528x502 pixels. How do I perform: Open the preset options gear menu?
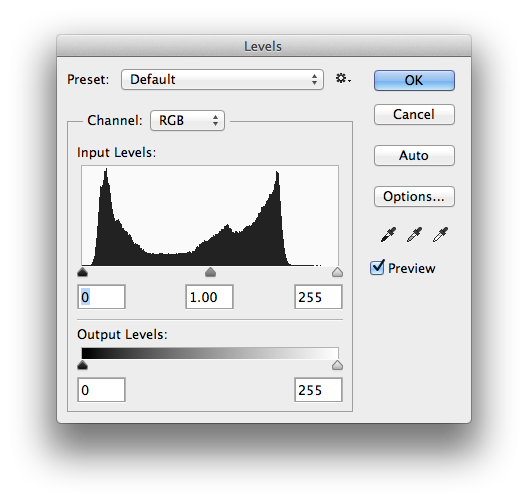pyautogui.click(x=343, y=79)
